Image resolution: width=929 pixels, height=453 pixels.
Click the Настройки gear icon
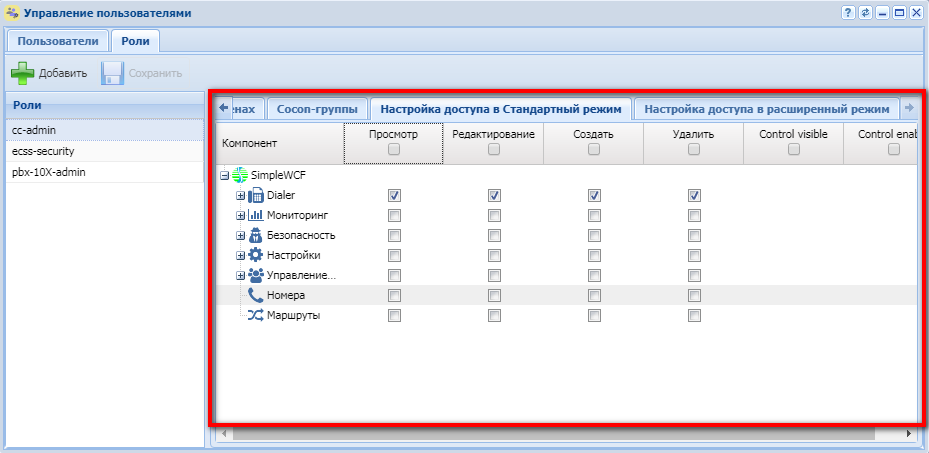[x=255, y=255]
